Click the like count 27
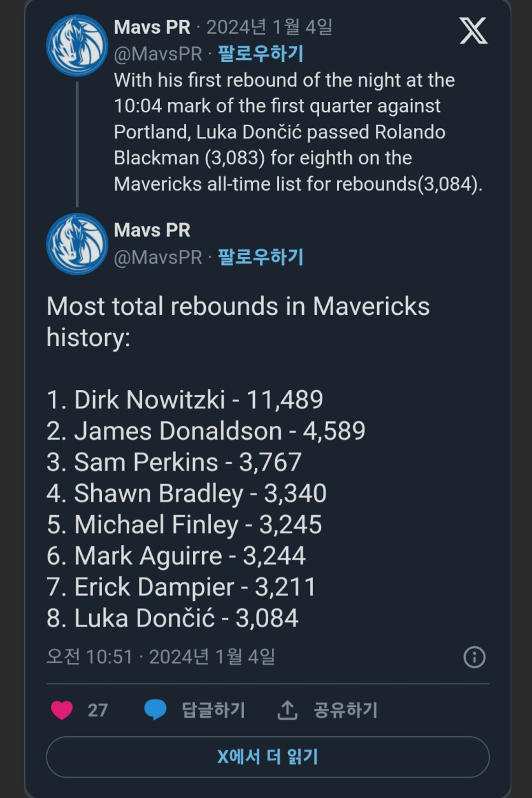The image size is (532, 798). (97, 710)
